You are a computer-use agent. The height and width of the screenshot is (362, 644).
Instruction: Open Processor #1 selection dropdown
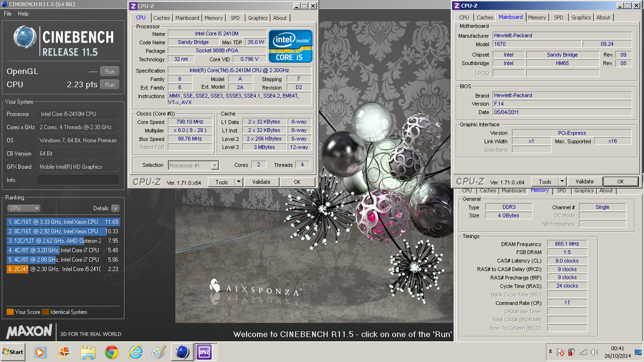193,165
